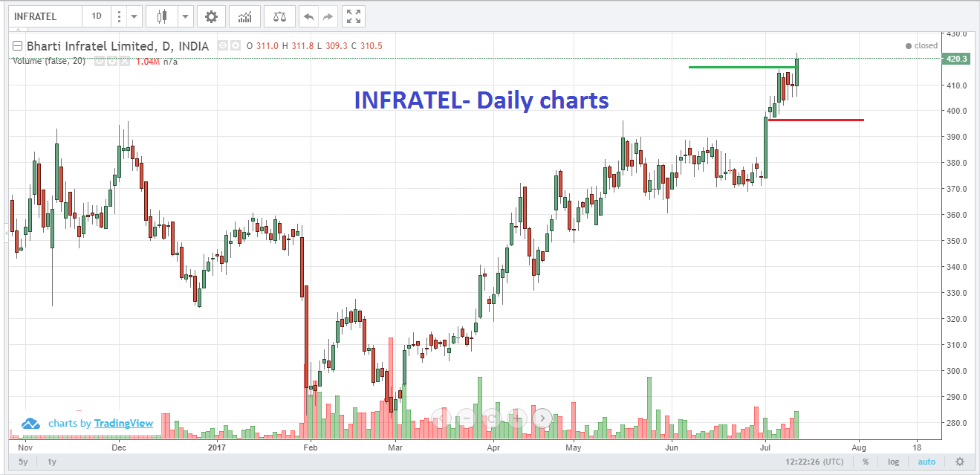This screenshot has height=475, width=980.
Task: Click the TradingView cloud logo
Action: point(30,423)
